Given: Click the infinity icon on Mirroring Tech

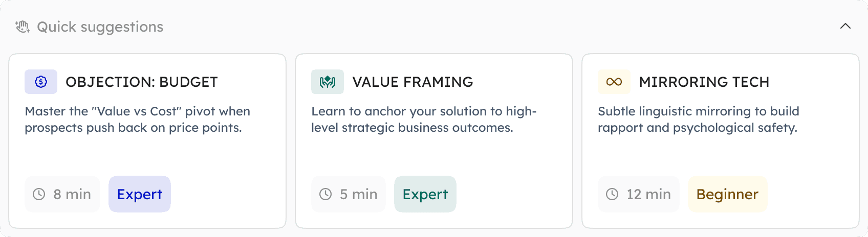Looking at the screenshot, I should (x=614, y=82).
